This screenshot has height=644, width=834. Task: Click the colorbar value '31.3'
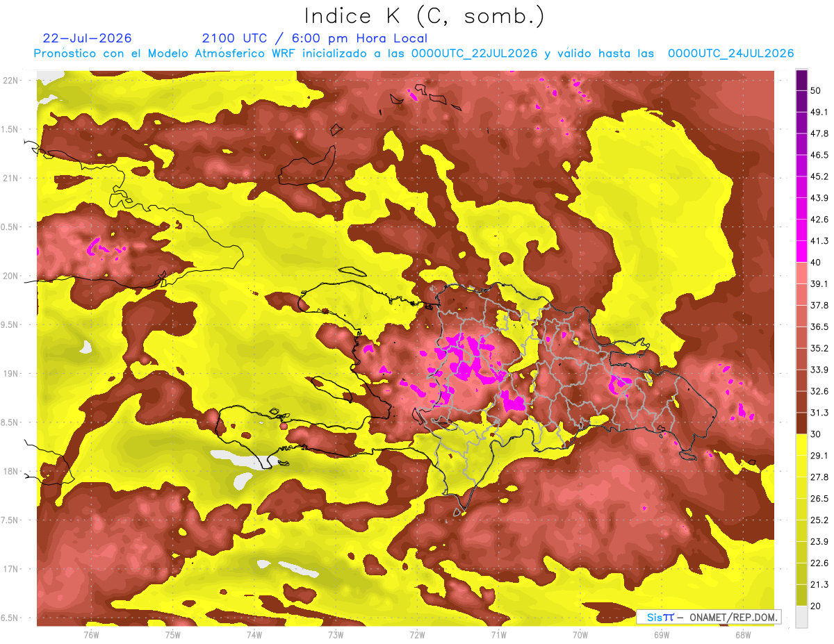point(819,413)
